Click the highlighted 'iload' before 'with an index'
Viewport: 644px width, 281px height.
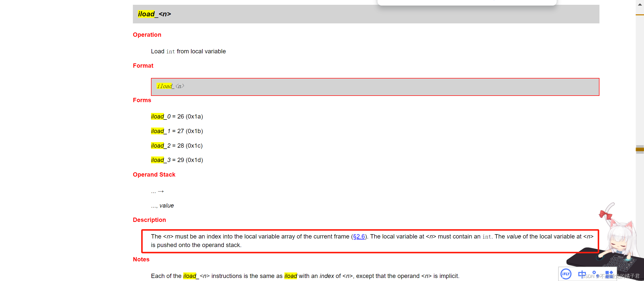point(291,276)
